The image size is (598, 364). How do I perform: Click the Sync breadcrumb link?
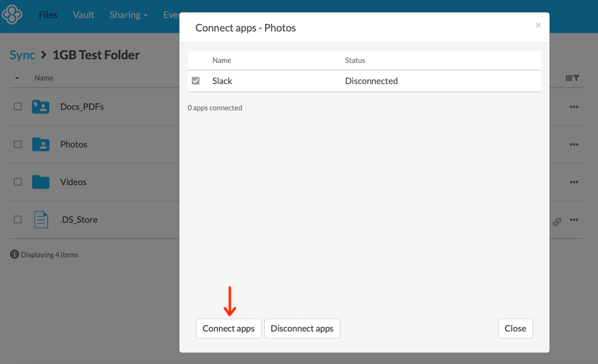coord(22,55)
